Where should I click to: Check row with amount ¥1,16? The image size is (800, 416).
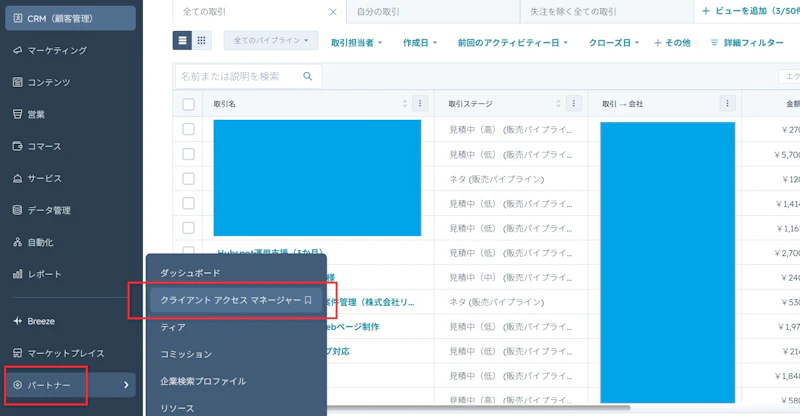tap(188, 228)
